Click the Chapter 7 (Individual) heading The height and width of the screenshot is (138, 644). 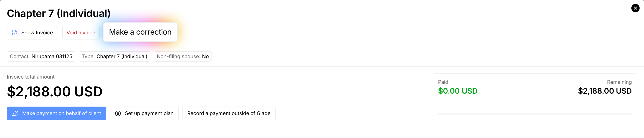[59, 13]
